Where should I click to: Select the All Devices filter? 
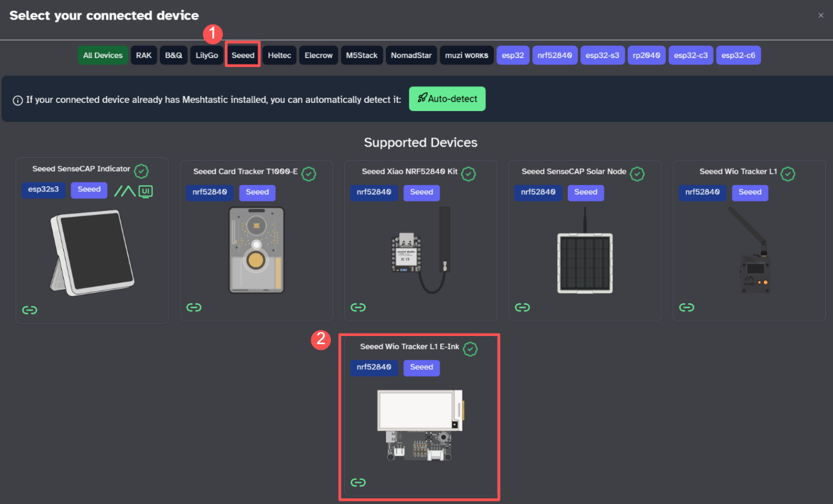103,56
